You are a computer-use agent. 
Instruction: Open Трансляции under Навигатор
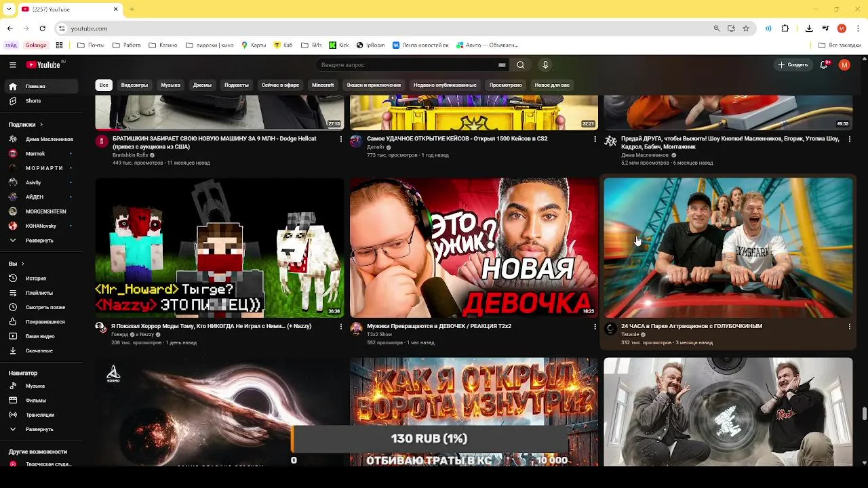42,415
